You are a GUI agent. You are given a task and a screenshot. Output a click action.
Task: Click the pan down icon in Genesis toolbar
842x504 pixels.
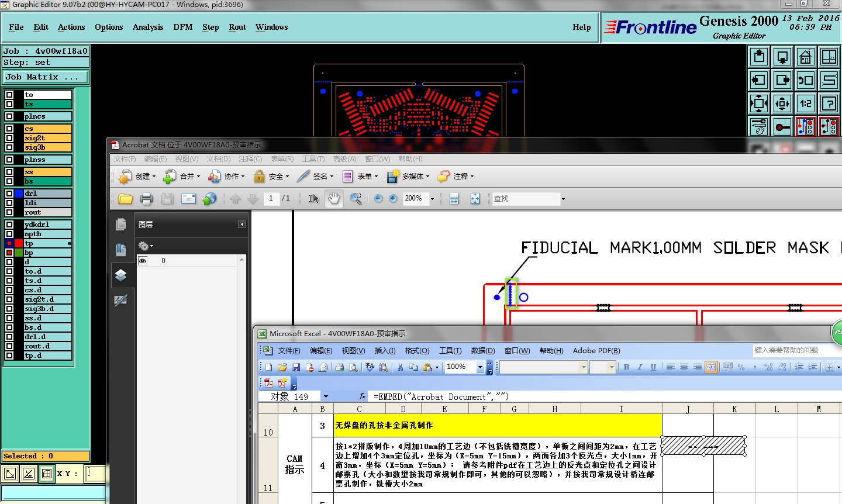782,57
